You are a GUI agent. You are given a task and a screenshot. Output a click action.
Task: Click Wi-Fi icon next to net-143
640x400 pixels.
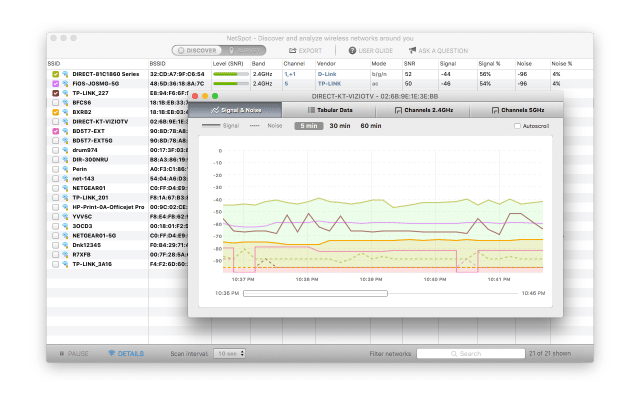[65, 179]
